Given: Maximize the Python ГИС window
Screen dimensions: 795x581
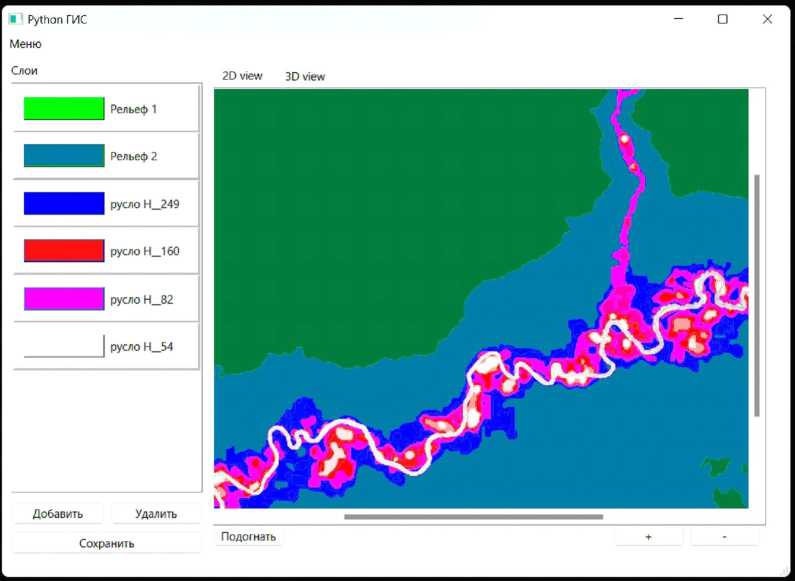Looking at the screenshot, I should pyautogui.click(x=723, y=19).
